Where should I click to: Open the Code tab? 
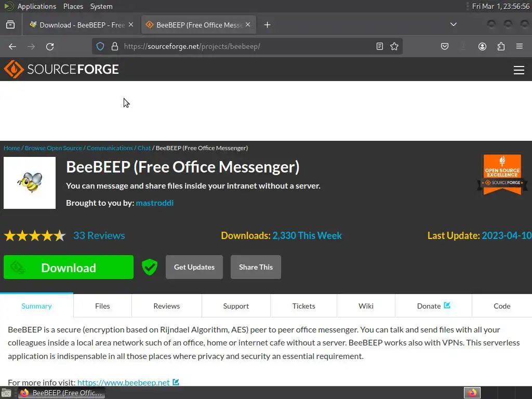pos(502,306)
